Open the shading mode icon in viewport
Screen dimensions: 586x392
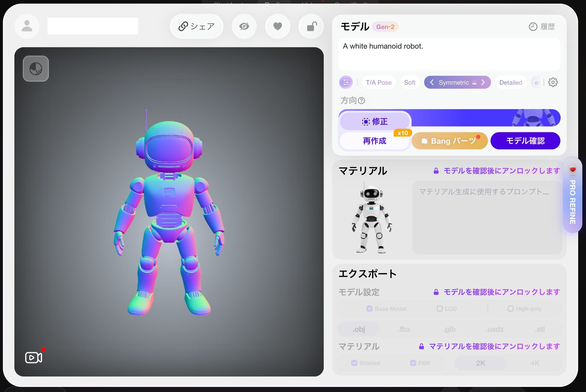[36, 69]
